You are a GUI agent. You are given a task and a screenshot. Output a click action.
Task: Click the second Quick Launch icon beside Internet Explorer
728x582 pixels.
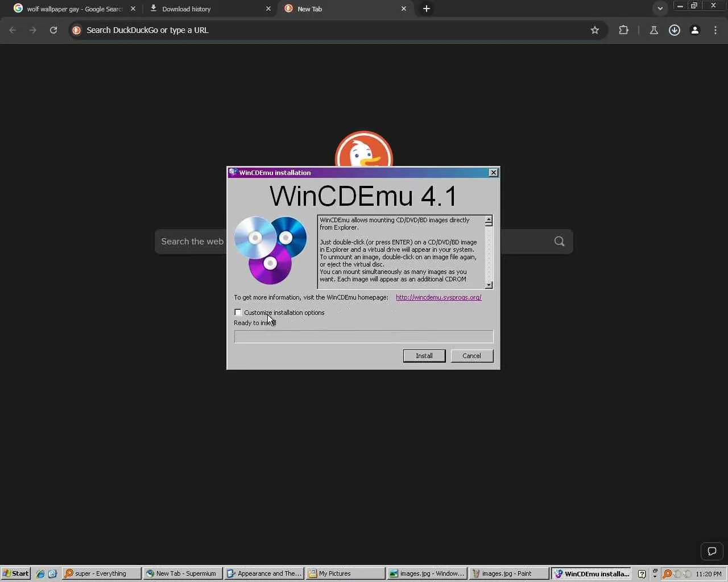(x=52, y=573)
